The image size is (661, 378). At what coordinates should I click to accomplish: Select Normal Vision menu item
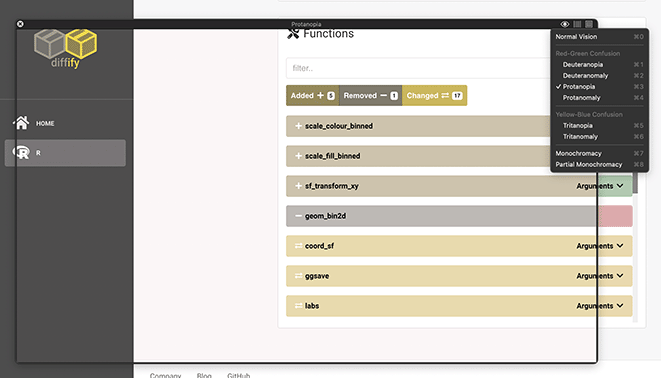tap(599, 37)
